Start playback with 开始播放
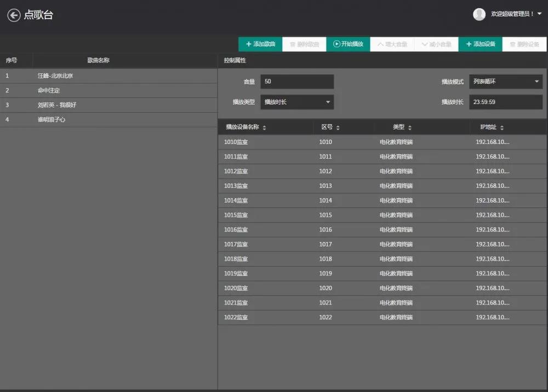Viewport: 548px width, 392px height. 348,44
